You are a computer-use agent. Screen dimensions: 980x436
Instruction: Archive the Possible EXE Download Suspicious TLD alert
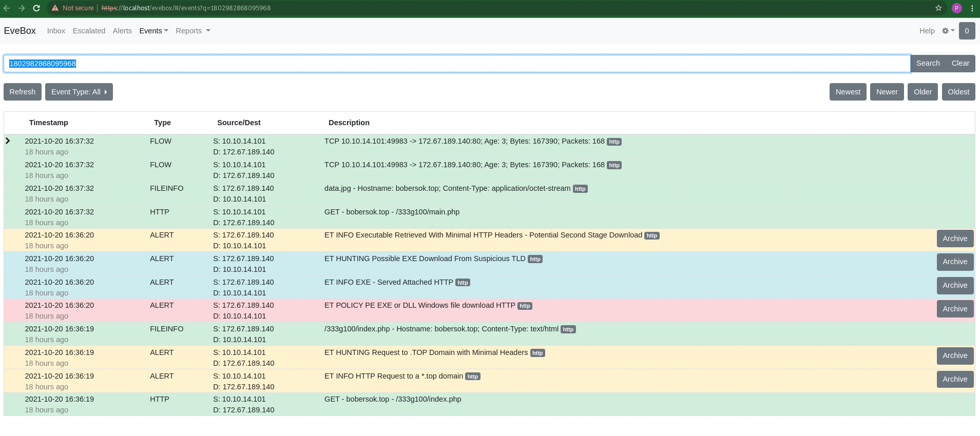(x=955, y=262)
